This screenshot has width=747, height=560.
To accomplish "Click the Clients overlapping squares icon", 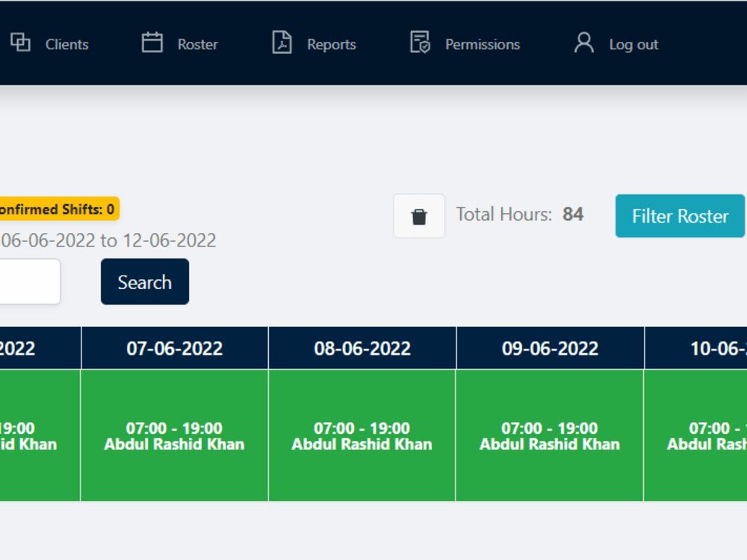I will 20,43.
